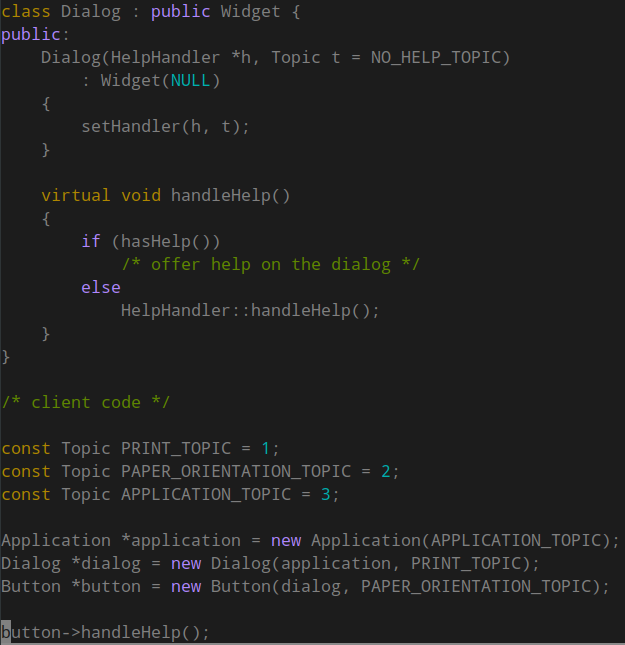Viewport: 625px width, 645px height.
Task: Click the value 1 assigned to PRINT_TOPIC
Action: (266, 448)
